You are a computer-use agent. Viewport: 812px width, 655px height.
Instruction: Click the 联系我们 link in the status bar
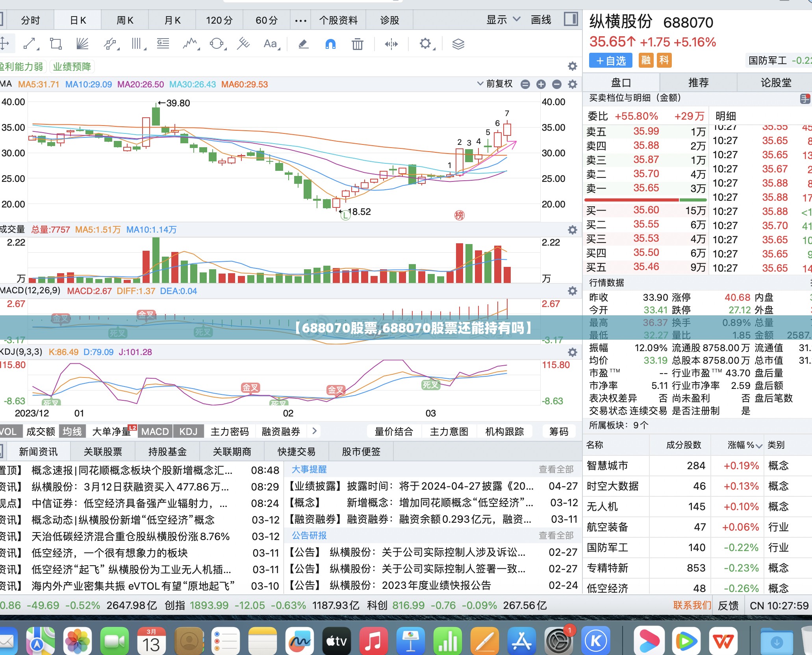coord(692,605)
